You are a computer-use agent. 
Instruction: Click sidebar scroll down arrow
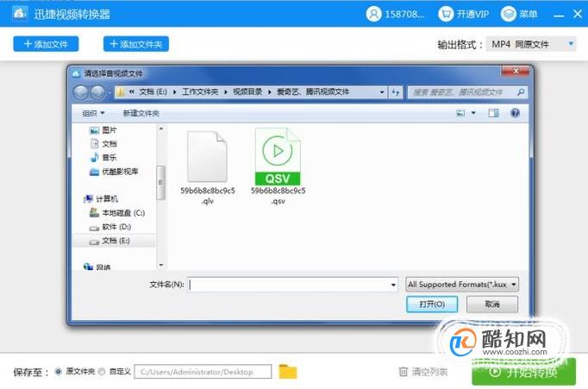coord(161,265)
